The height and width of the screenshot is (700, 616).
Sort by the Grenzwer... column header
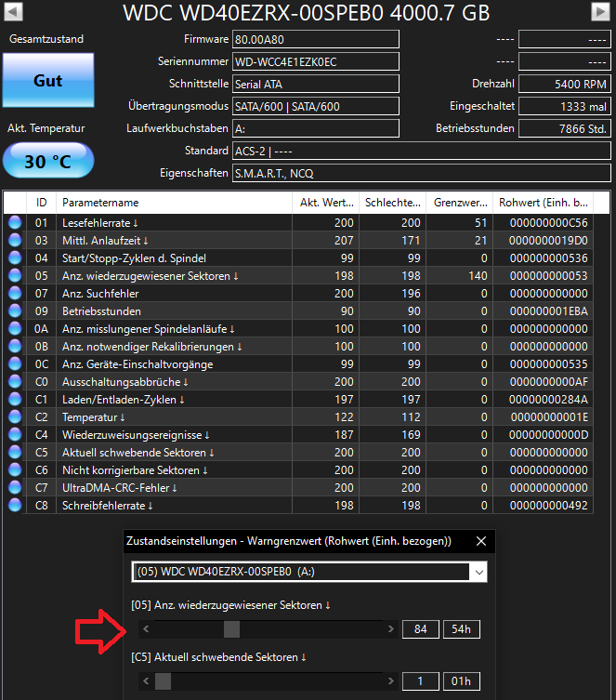(x=459, y=203)
